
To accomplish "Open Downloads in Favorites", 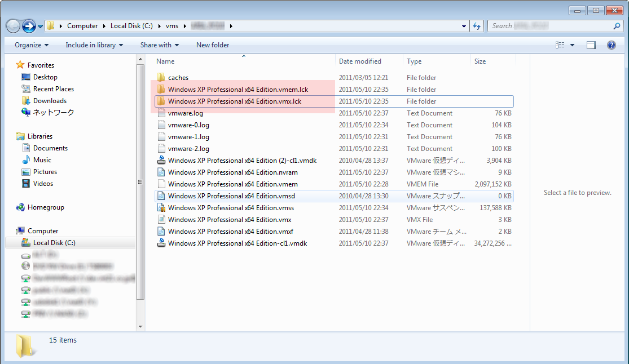I will (50, 101).
